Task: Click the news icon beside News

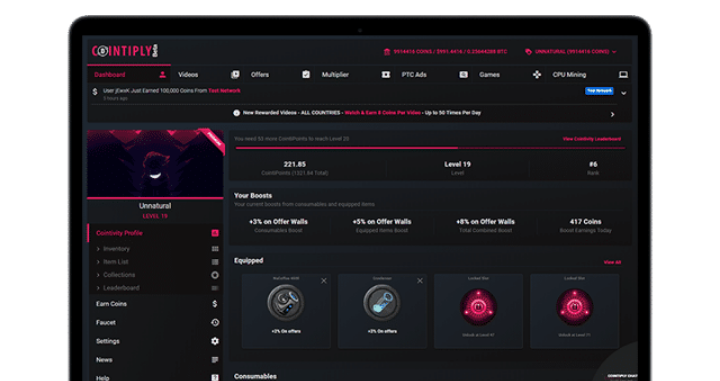Action: pos(215,360)
